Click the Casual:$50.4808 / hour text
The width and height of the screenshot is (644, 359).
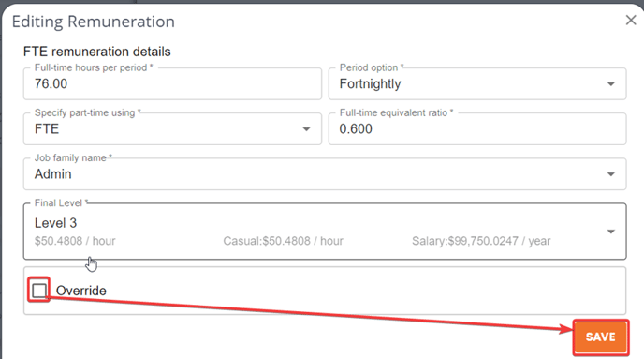click(x=283, y=241)
